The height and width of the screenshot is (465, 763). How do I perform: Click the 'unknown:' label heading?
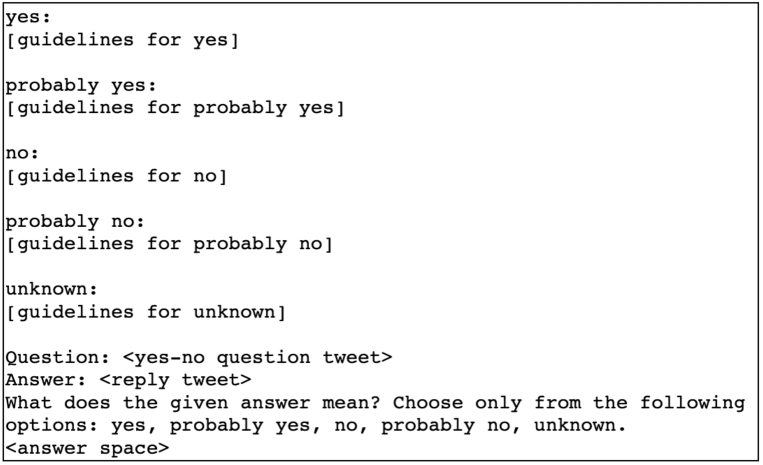(52, 289)
